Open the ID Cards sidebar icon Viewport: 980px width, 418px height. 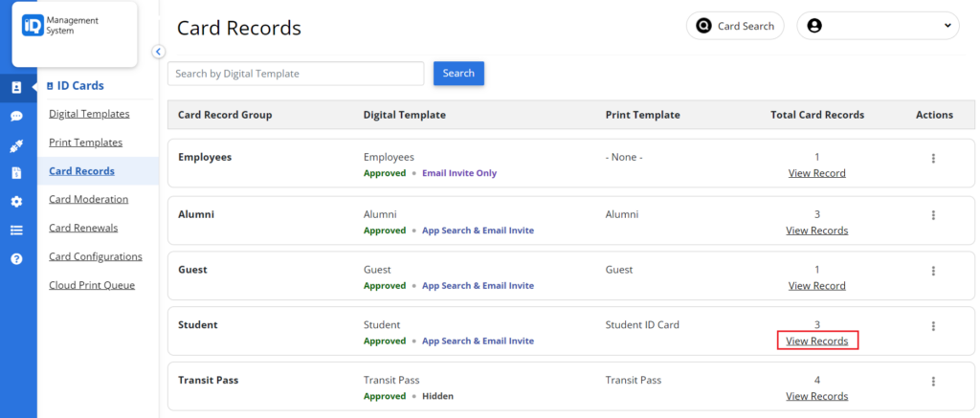16,88
